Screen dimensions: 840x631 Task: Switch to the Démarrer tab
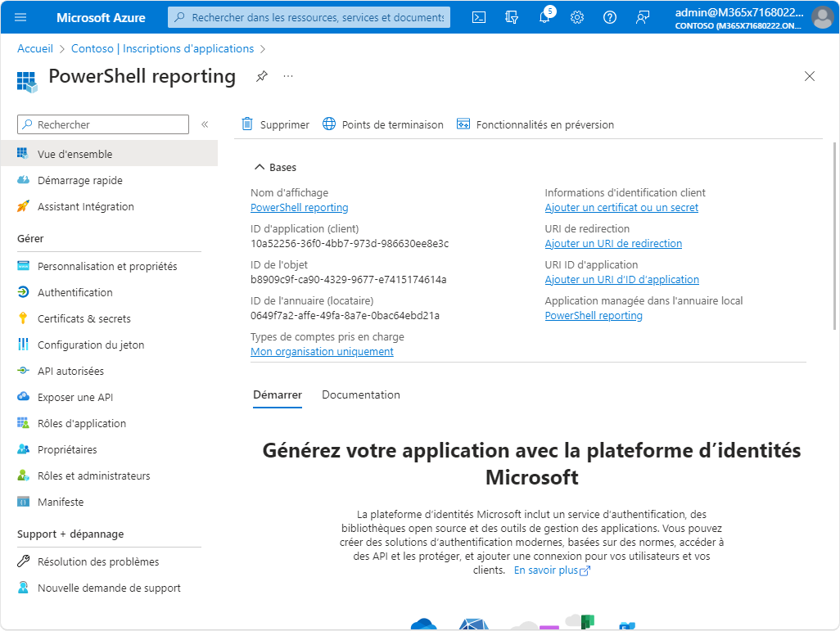[278, 394]
